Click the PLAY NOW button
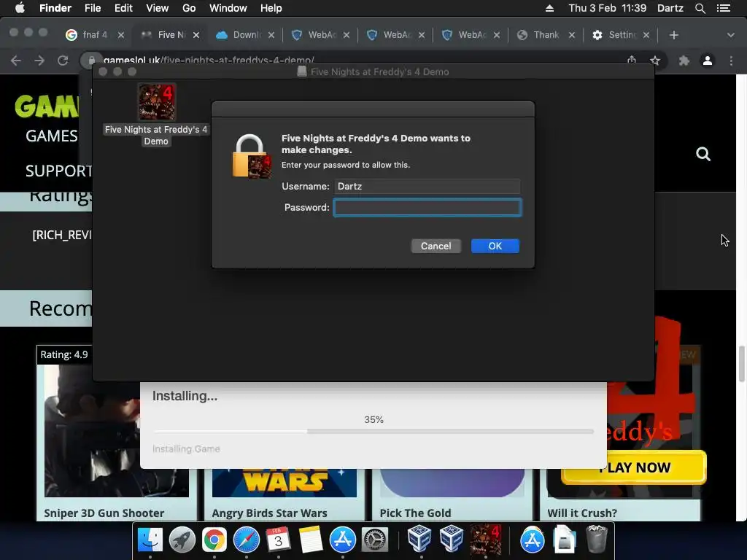The width and height of the screenshot is (747, 560). 634,467
